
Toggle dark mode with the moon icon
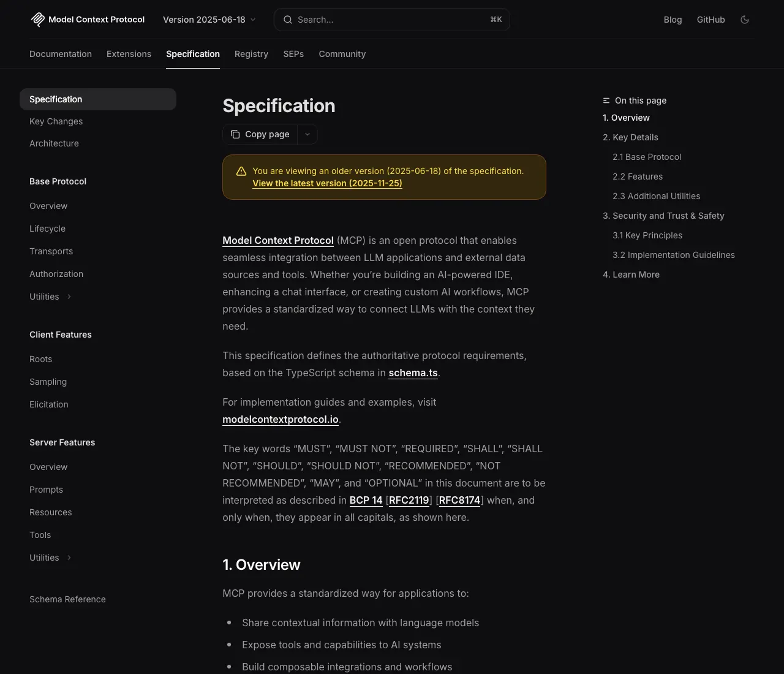(745, 20)
